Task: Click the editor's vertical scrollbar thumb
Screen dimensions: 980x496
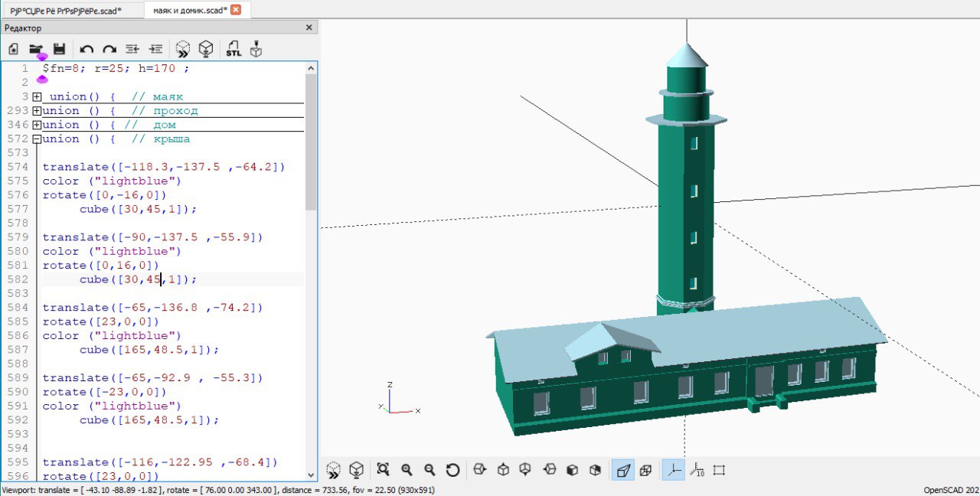Action: (310, 142)
